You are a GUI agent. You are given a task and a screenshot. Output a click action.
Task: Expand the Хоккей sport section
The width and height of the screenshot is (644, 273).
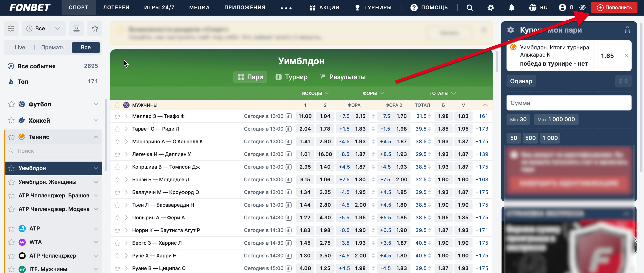pos(96,121)
